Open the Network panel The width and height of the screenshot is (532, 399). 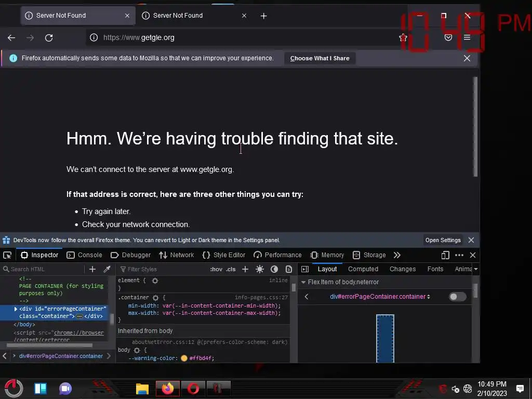pos(177,255)
